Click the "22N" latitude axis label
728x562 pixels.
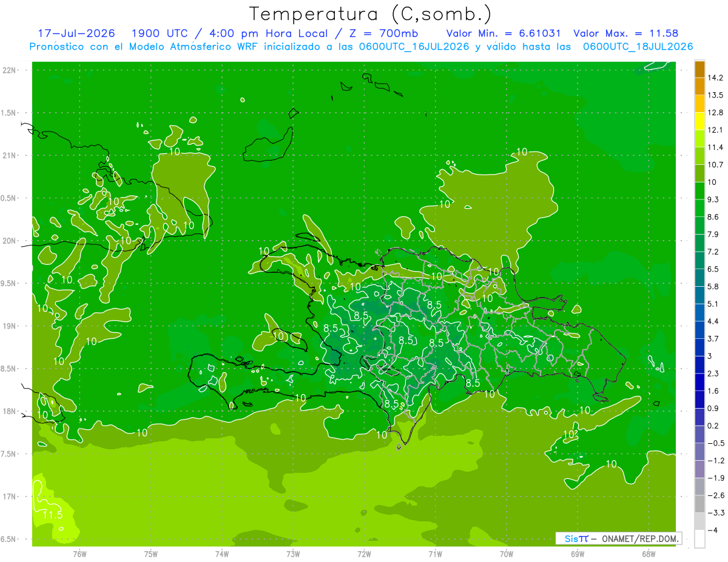[10, 70]
